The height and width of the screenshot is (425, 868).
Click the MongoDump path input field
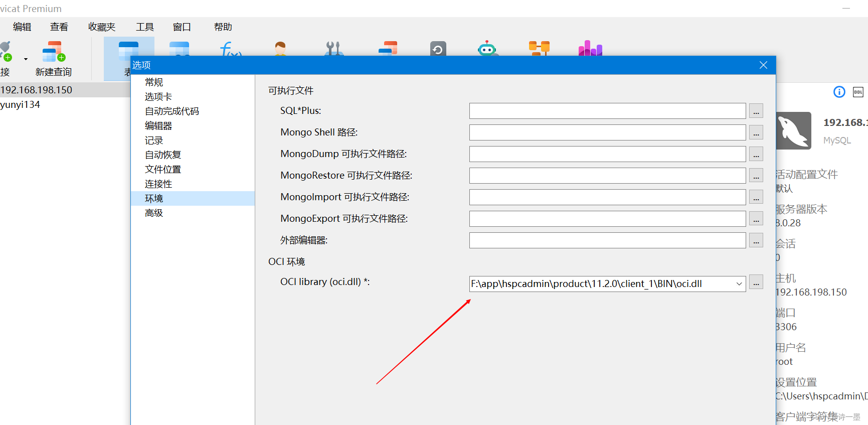coord(607,154)
